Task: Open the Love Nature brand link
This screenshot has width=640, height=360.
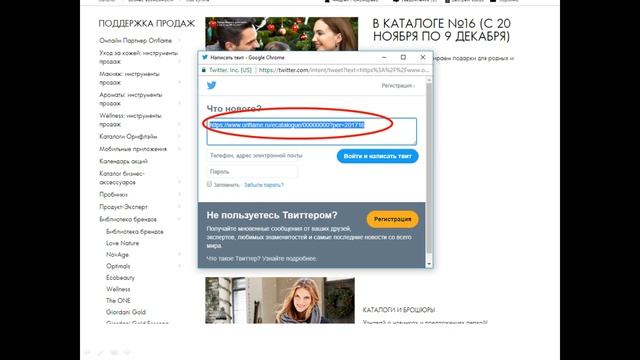Action: 122,243
